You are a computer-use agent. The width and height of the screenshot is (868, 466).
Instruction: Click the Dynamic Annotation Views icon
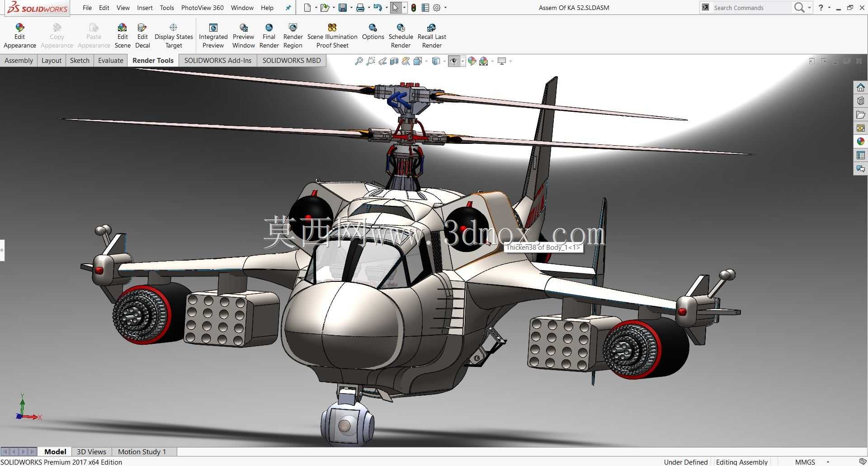(406, 61)
